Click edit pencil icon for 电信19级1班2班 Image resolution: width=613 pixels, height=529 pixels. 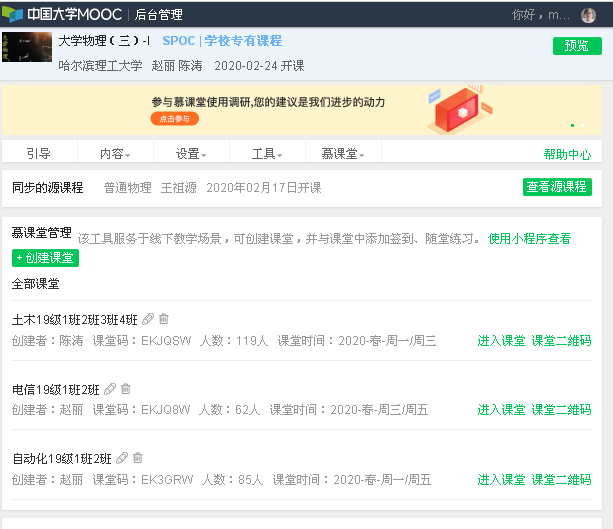click(110, 389)
